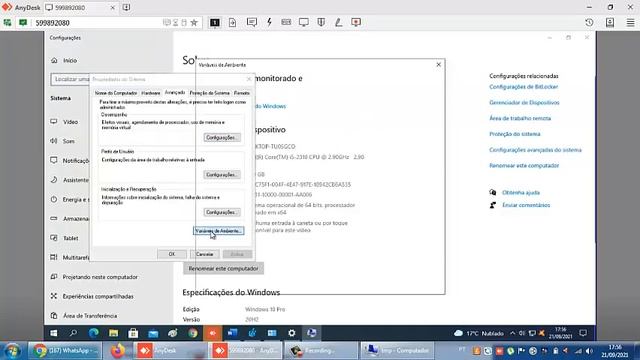Open AnyDesk file transfer icon
Image resolution: width=640 pixels, height=360 pixels.
(x=232, y=23)
